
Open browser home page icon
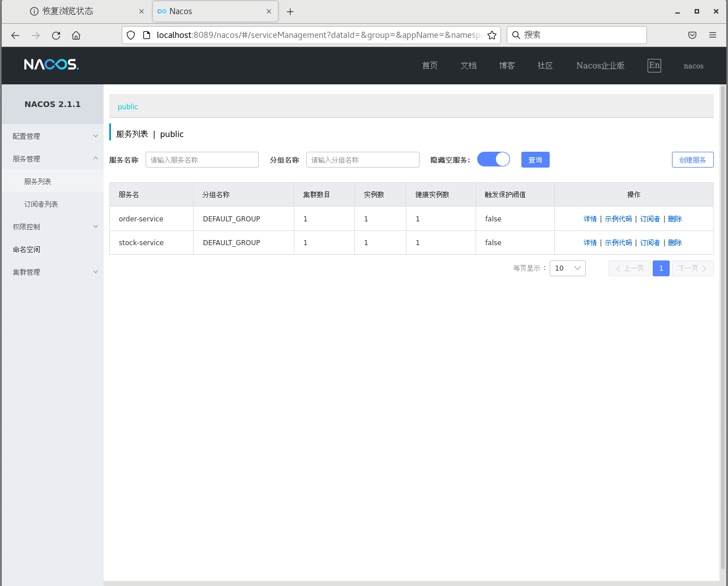coord(76,35)
